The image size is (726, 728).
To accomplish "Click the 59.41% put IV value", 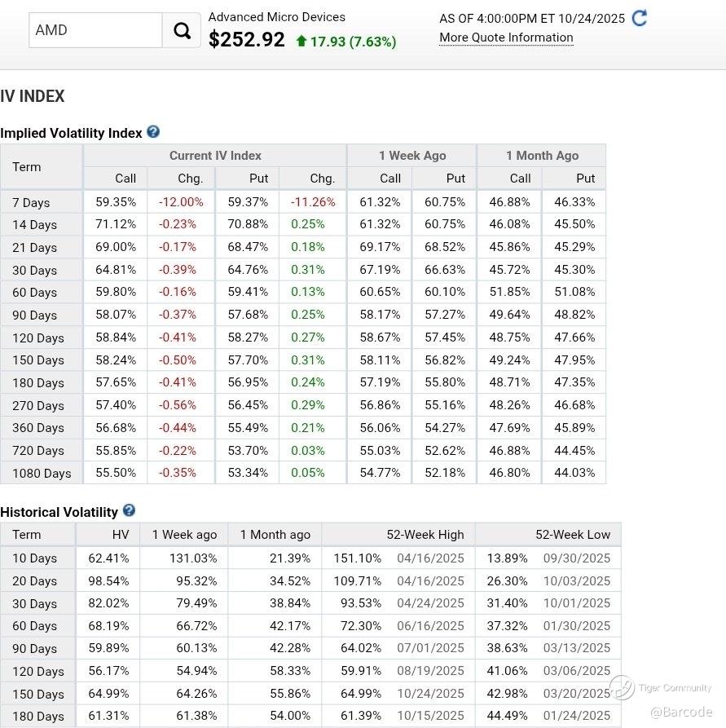I will tap(248, 292).
